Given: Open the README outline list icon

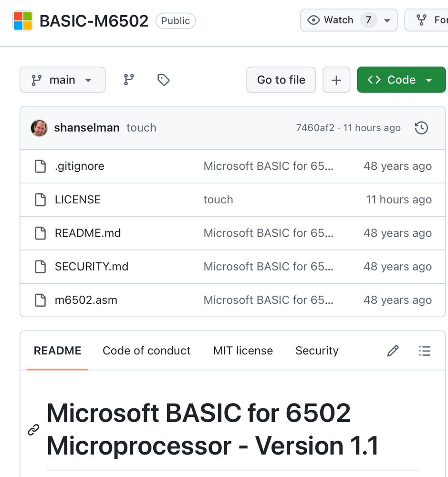Looking at the screenshot, I should coord(424,351).
